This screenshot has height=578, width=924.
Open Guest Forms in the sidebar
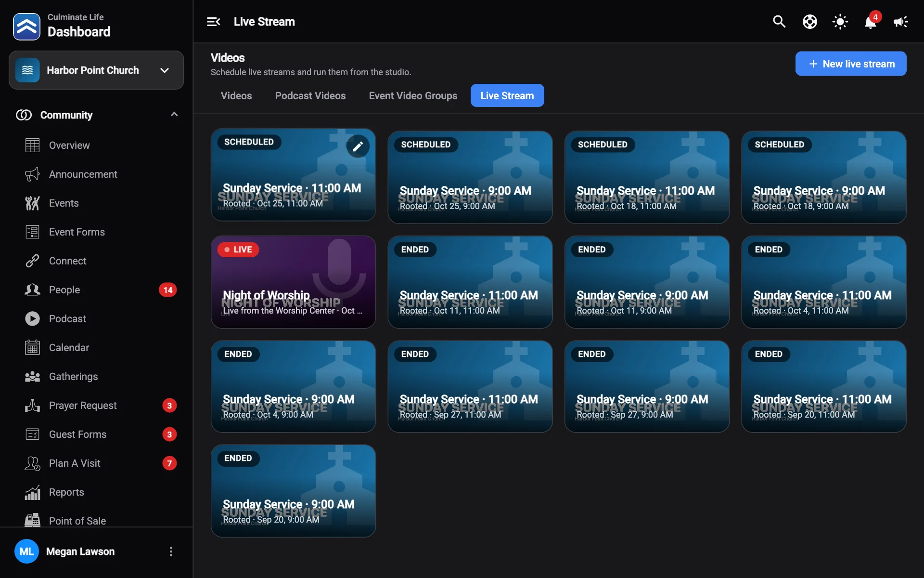[x=96, y=434]
